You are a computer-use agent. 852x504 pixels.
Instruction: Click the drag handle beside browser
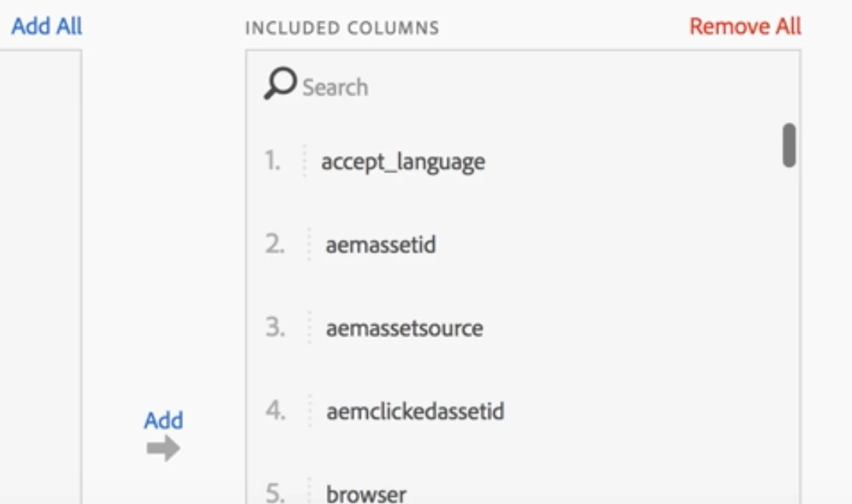click(310, 493)
